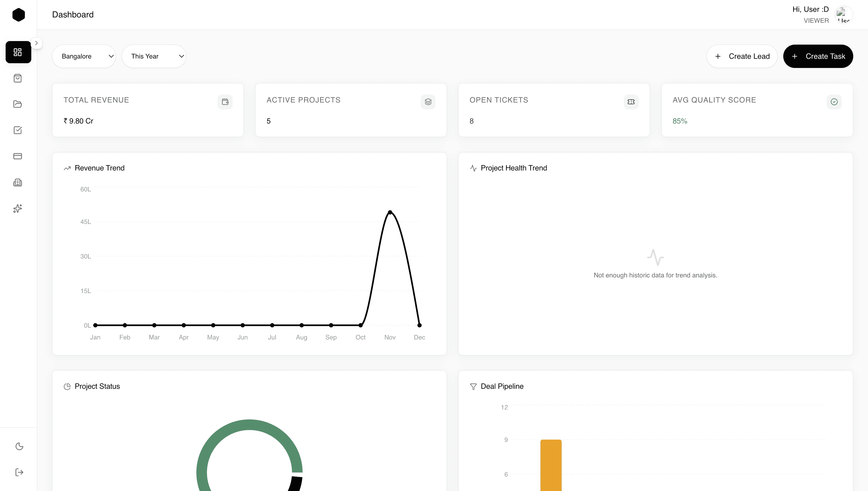The width and height of the screenshot is (868, 491).
Task: Select the active Dashboard grid sidebar item
Action: point(18,52)
